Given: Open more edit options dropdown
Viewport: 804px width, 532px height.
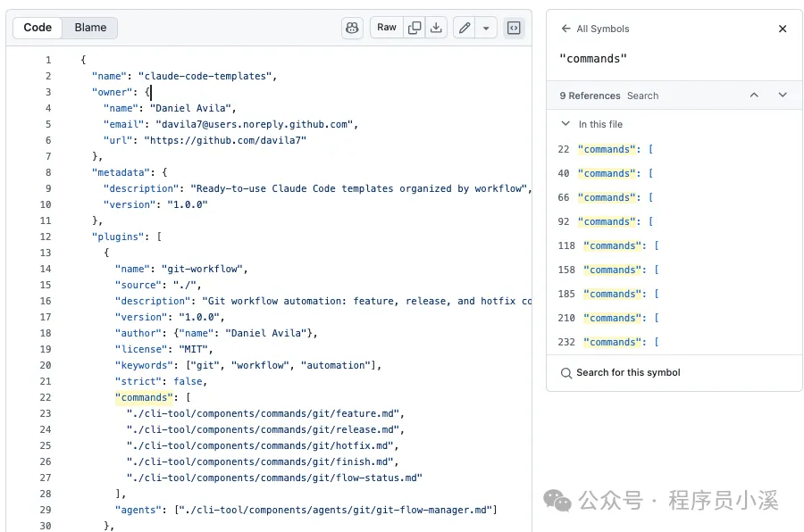Looking at the screenshot, I should [486, 28].
